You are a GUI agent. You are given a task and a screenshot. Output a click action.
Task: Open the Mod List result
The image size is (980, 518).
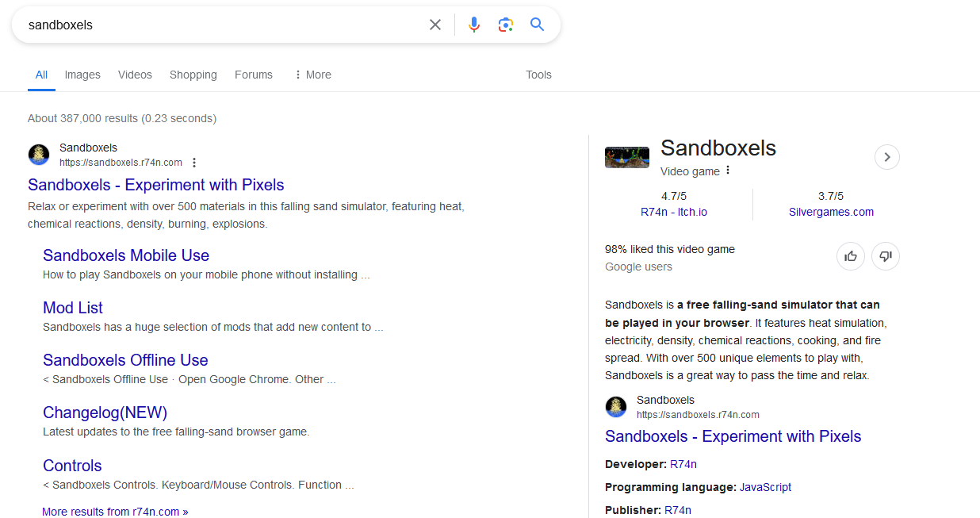73,308
